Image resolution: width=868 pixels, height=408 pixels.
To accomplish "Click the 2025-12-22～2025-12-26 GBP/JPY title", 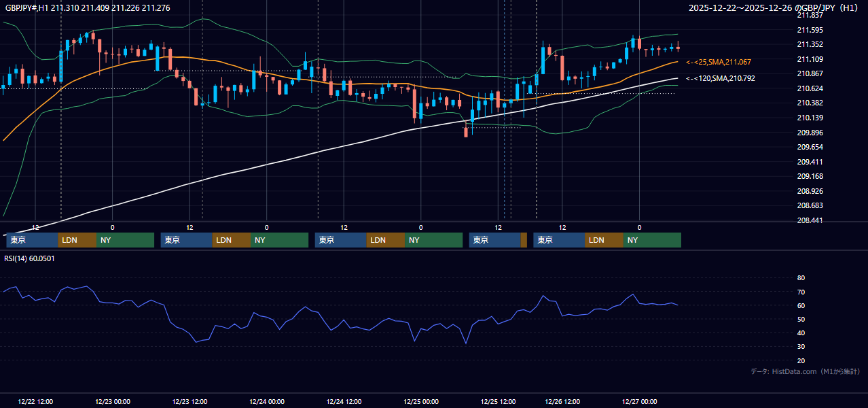I will [x=774, y=8].
